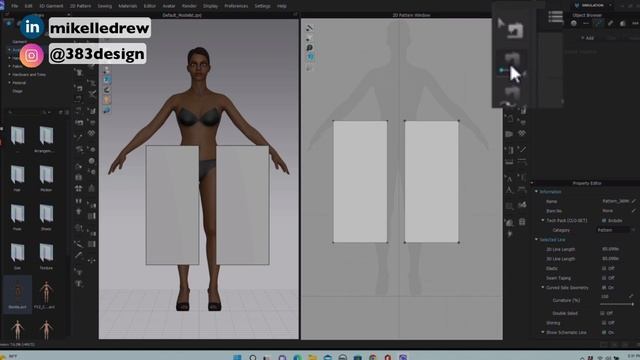Image resolution: width=640 pixels, height=360 pixels.
Task: Toggle the Double Sided checkbox
Action: pyautogui.click(x=602, y=313)
